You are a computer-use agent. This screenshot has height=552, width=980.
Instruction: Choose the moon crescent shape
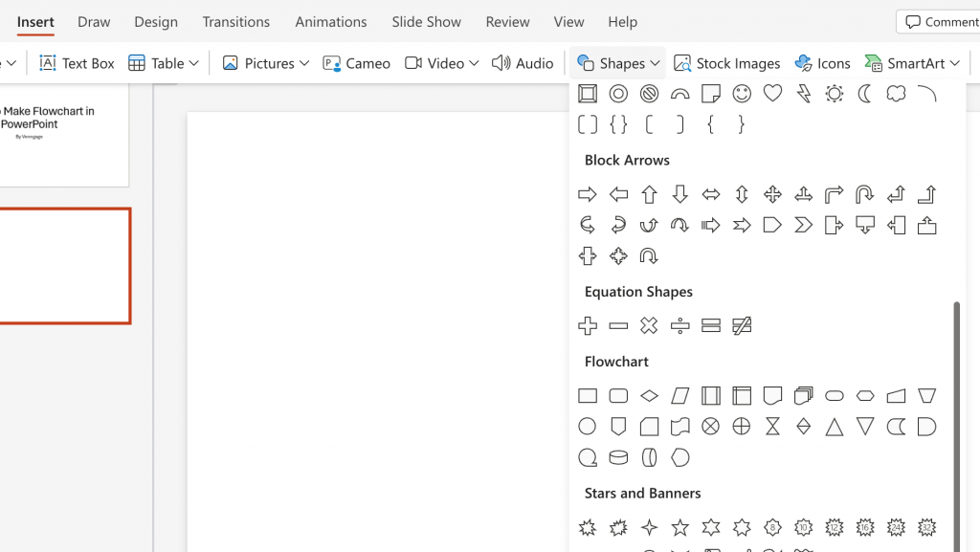click(x=865, y=94)
